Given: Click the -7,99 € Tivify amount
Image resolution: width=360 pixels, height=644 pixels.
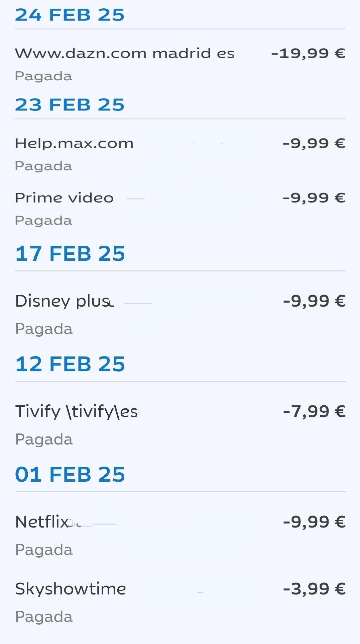Looking at the screenshot, I should click(x=314, y=412).
